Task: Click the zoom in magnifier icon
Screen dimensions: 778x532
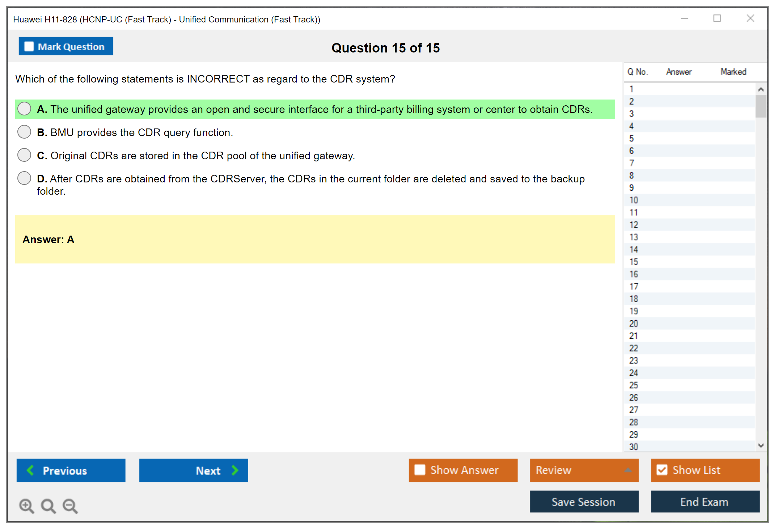Action: tap(26, 506)
